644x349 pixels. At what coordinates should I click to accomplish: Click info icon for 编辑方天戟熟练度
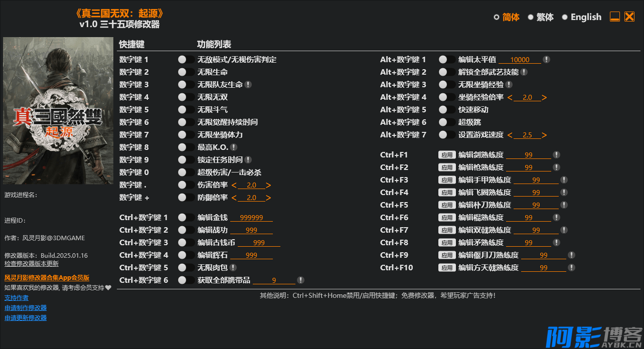coord(571,268)
